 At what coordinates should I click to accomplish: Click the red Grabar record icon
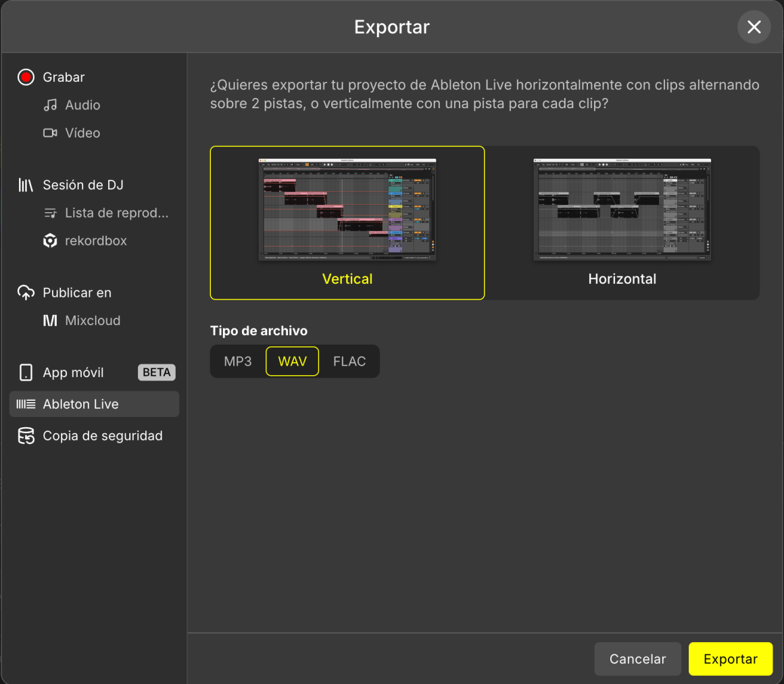tap(26, 77)
